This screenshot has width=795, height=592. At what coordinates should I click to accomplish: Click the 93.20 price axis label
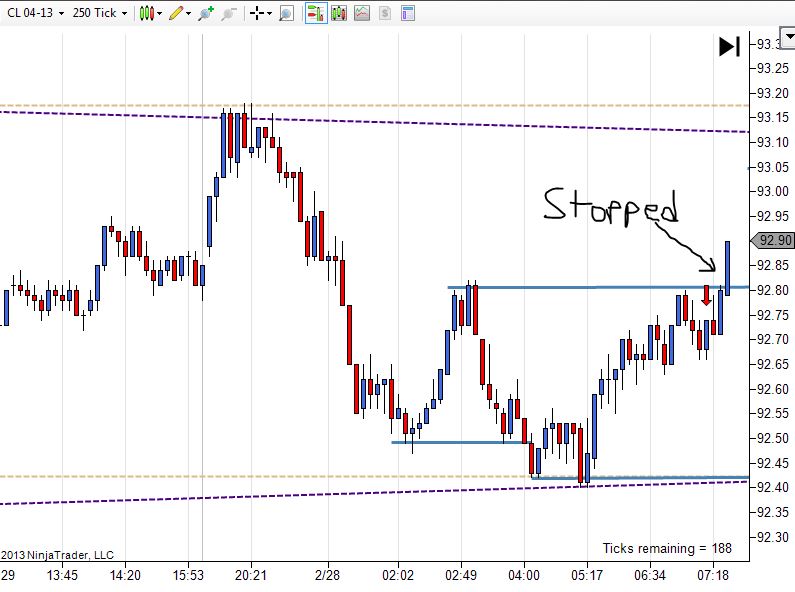(x=773, y=93)
